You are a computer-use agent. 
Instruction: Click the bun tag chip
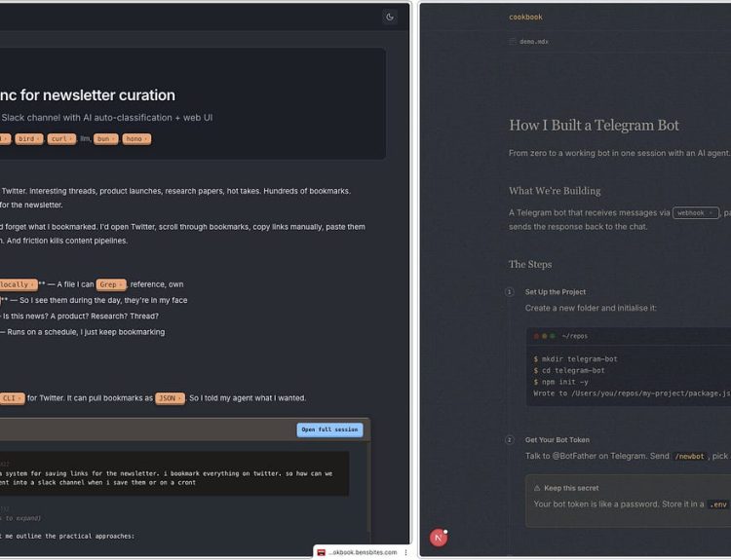point(105,138)
